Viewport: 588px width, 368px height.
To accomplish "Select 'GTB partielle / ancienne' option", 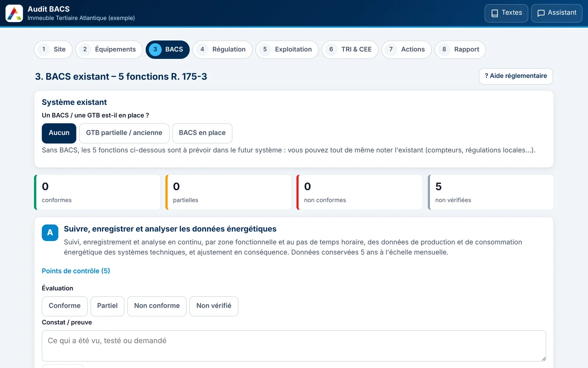I will 124,133.
